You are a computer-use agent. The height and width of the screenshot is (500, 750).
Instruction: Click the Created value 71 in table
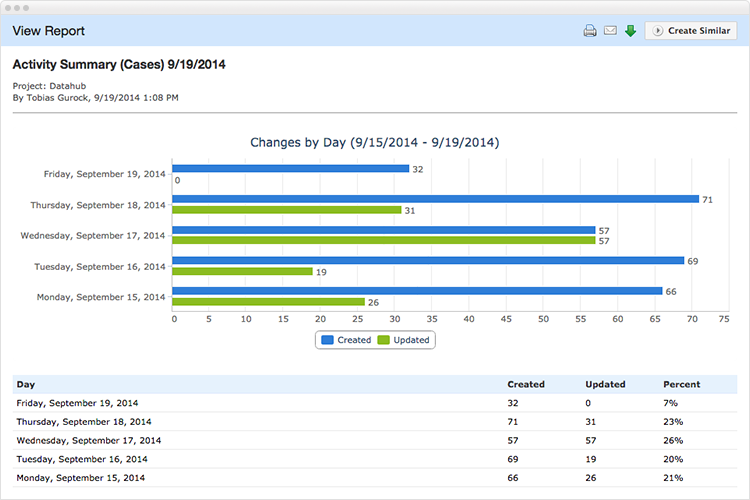tap(513, 422)
